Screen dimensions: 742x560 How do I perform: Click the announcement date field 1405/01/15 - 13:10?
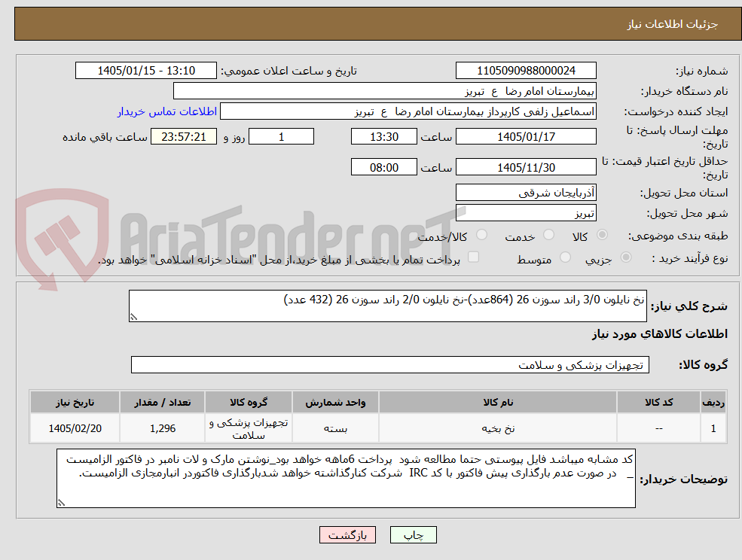coord(145,71)
